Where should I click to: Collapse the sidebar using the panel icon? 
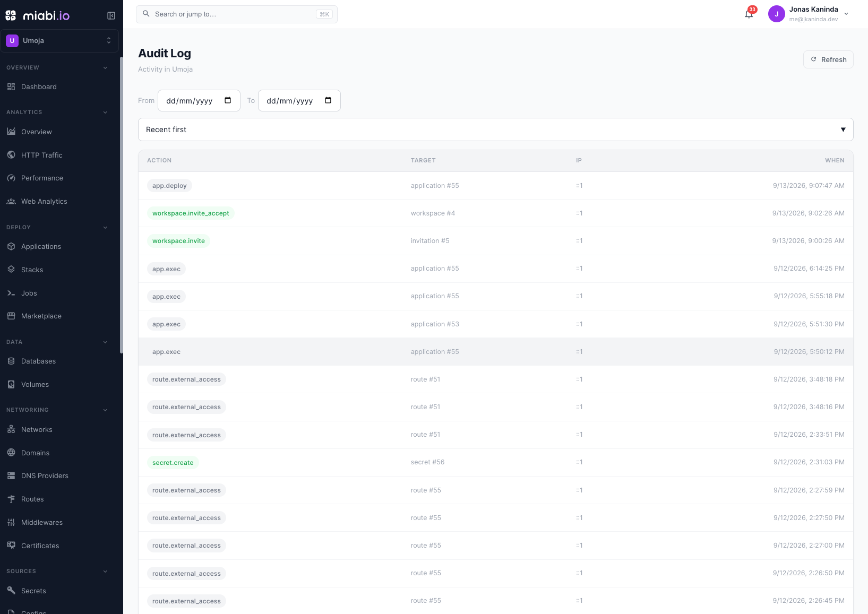point(111,15)
